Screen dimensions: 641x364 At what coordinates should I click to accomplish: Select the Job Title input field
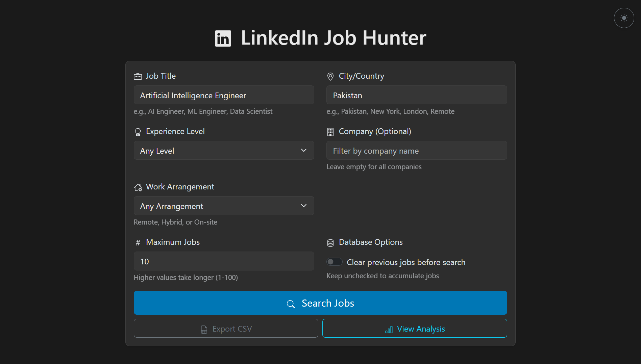[x=224, y=95]
